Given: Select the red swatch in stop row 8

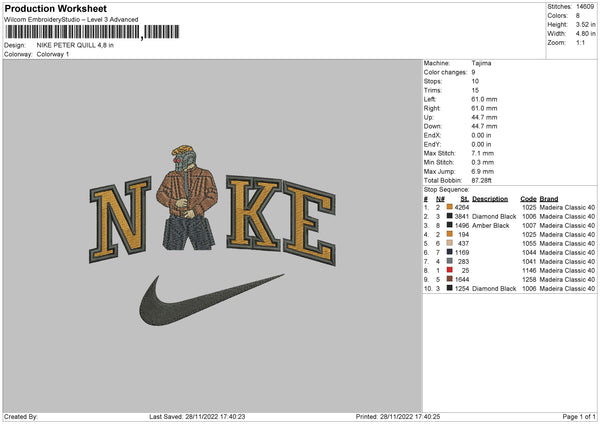Looking at the screenshot, I should click(x=450, y=270).
